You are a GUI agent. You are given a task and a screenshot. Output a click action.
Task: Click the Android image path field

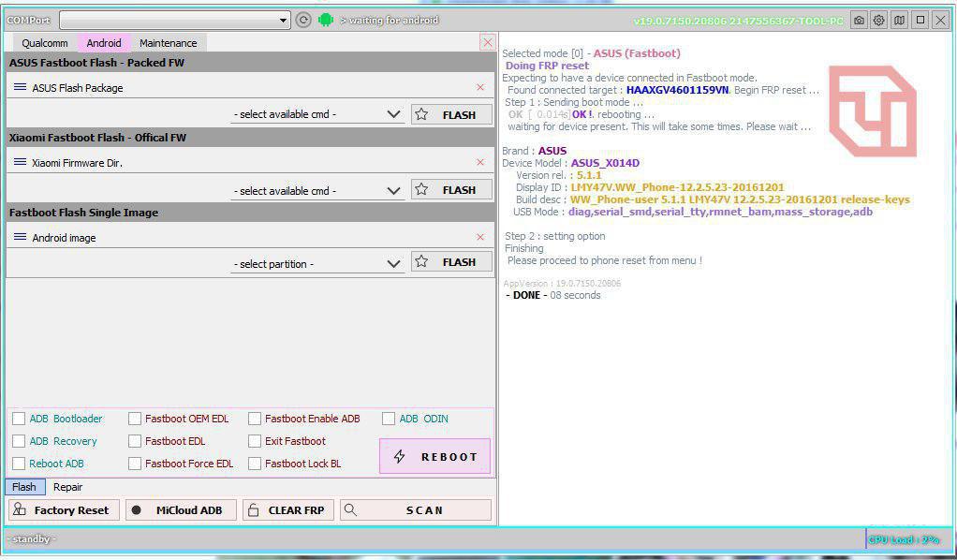(x=250, y=237)
